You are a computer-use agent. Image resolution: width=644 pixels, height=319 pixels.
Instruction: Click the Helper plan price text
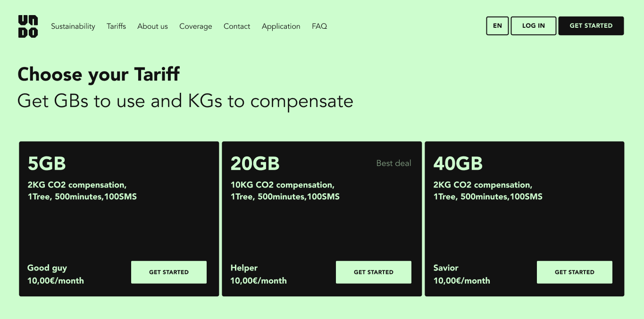coord(259,280)
